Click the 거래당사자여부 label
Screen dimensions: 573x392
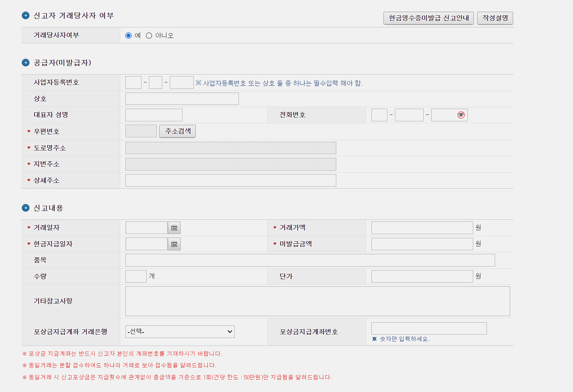(56, 35)
